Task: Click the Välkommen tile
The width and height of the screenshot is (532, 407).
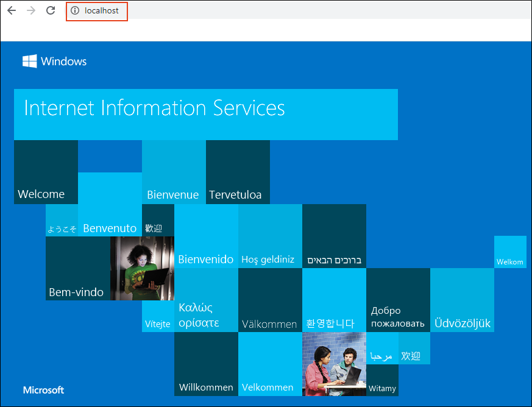Action: [x=270, y=300]
